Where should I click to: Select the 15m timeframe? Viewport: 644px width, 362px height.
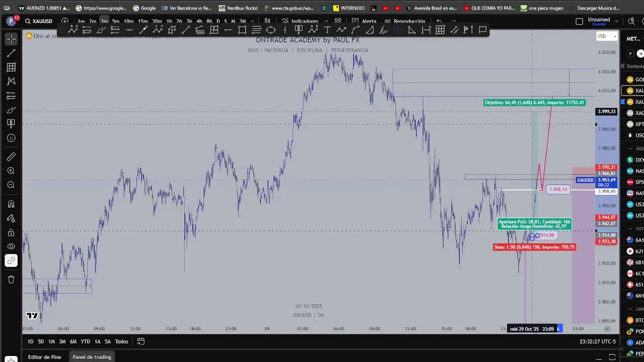point(142,21)
